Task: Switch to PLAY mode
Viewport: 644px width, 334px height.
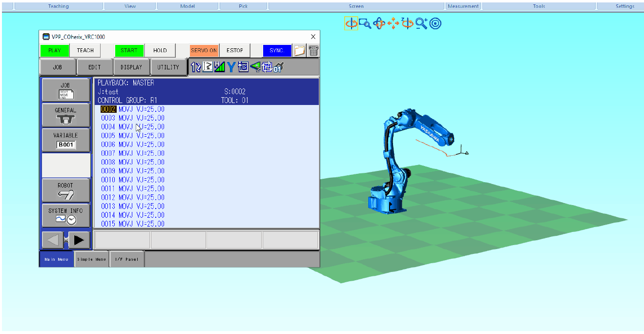Action: pyautogui.click(x=55, y=50)
